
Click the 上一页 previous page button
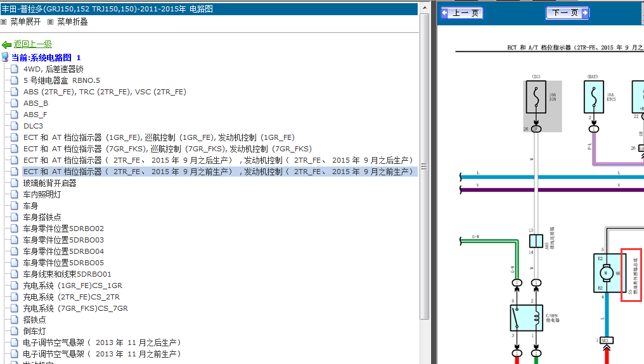coord(462,13)
